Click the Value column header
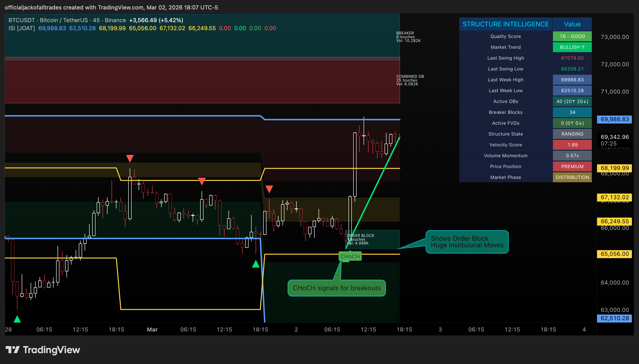 572,24
